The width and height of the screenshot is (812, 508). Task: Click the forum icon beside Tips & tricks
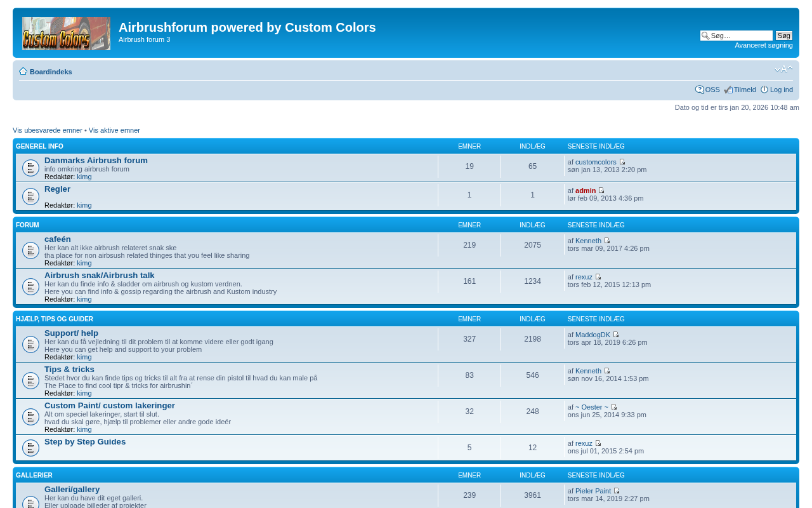[31, 381]
